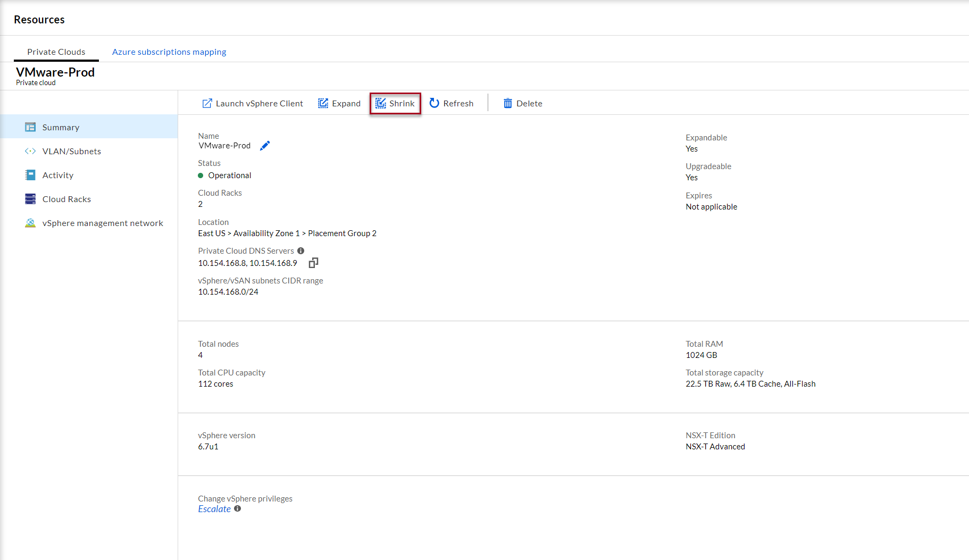This screenshot has height=560, width=969.
Task: Select the Cloud Racks count 2
Action: tap(201, 204)
